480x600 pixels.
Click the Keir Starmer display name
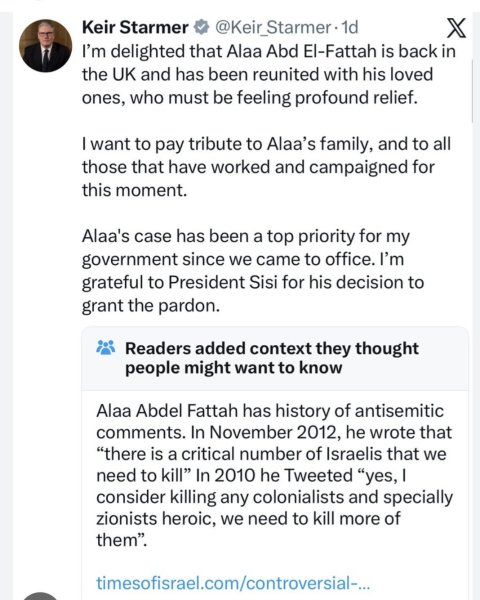135,28
